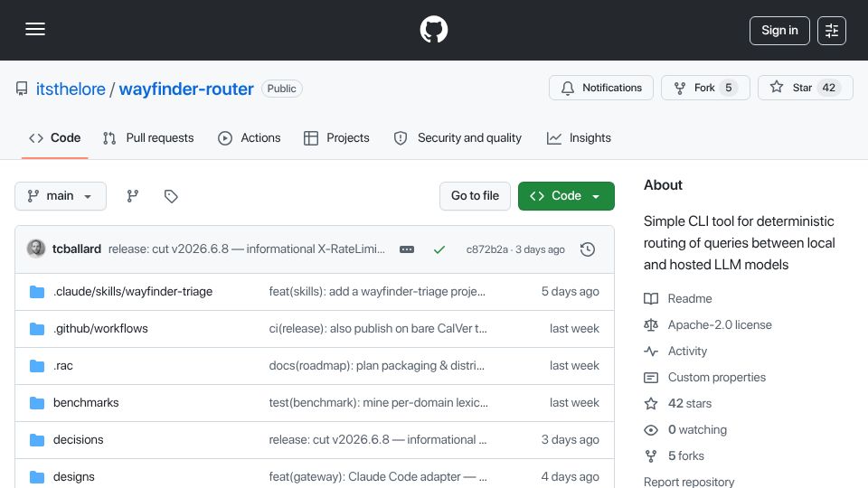Open commit 'feat(gateway): Claude Code adapter'
This screenshot has width=868, height=488.
[378, 477]
